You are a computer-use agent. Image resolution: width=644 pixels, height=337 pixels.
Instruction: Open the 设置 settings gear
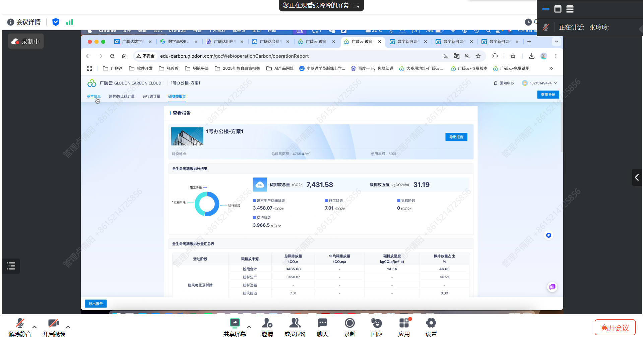[x=431, y=323]
